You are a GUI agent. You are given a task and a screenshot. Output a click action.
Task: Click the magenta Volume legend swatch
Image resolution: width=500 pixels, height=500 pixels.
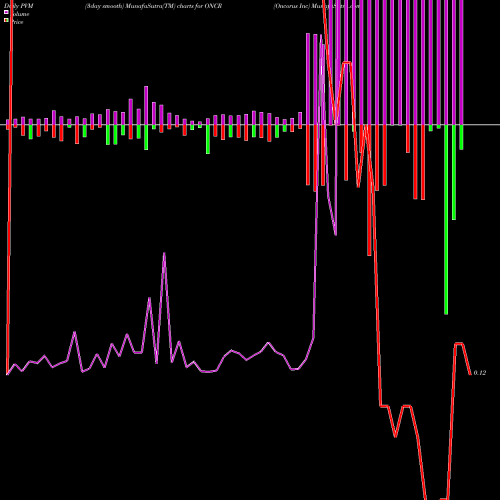pos(6,12)
